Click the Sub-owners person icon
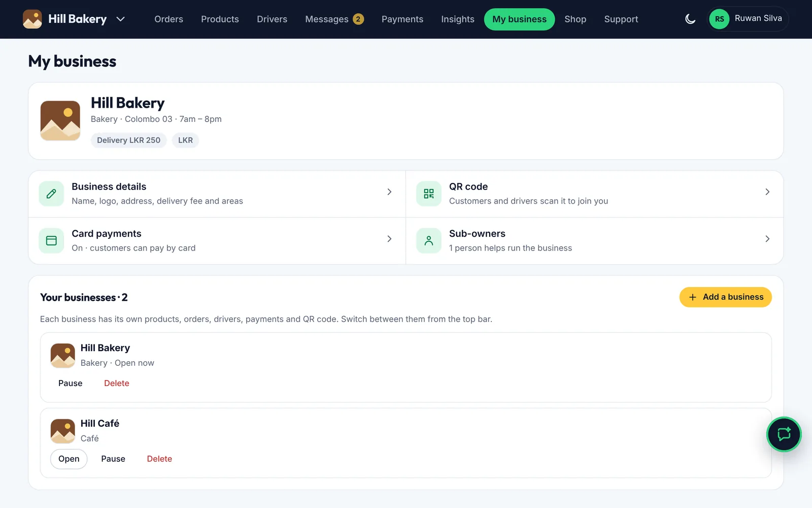 coord(429,241)
